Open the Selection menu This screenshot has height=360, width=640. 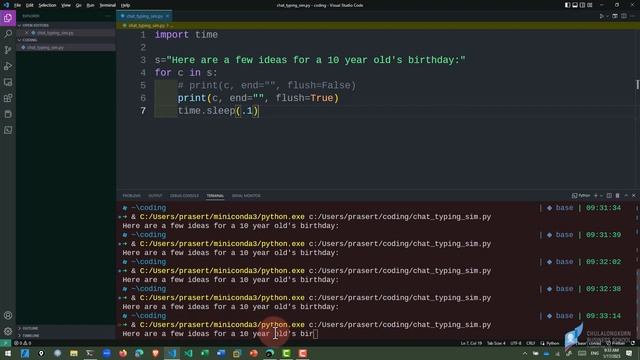pyautogui.click(x=47, y=5)
